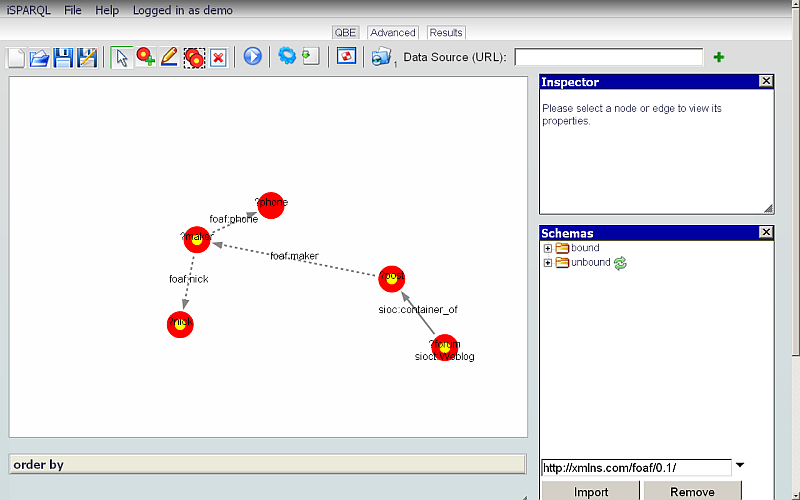Select the unbound folder tree item

(590, 262)
